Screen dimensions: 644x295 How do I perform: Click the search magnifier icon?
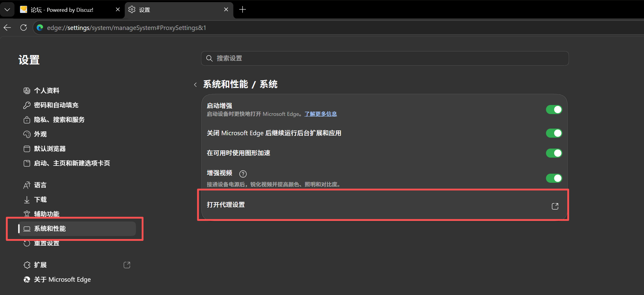(209, 58)
